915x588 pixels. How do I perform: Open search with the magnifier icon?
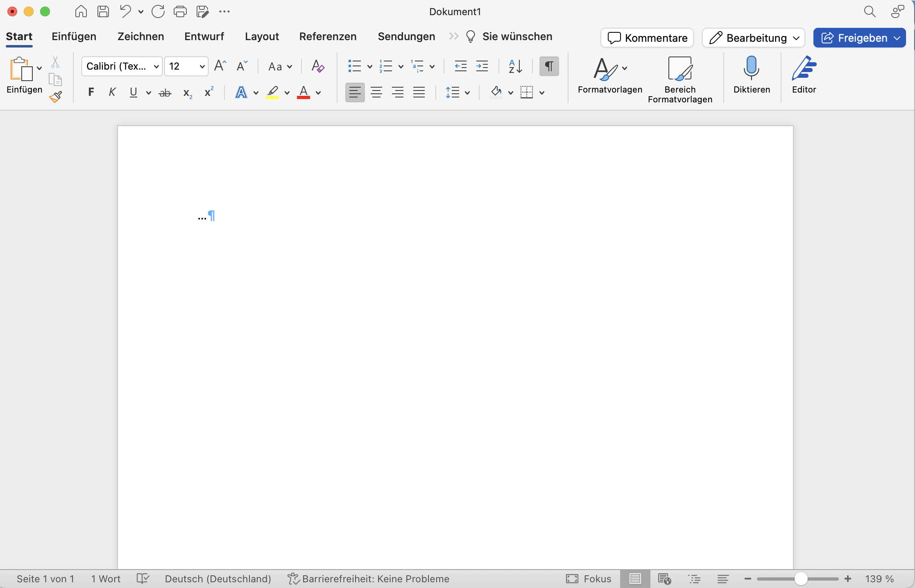(869, 11)
